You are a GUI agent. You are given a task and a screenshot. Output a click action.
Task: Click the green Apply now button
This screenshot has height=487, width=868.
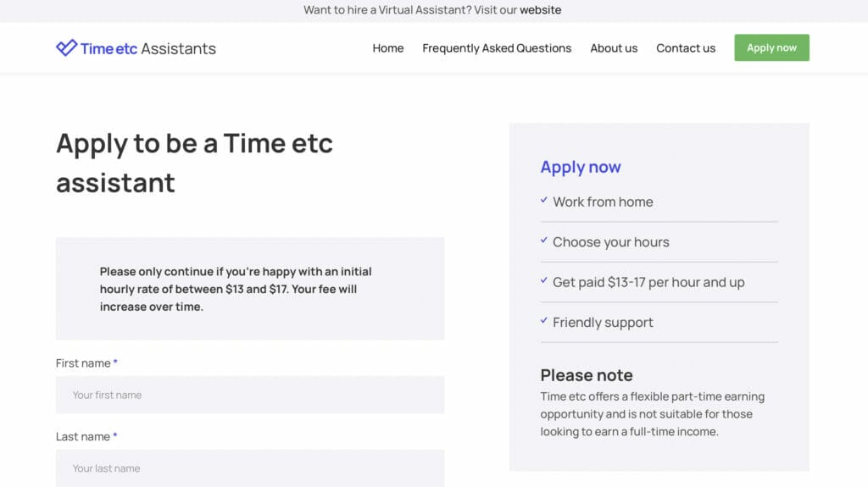[x=771, y=47]
